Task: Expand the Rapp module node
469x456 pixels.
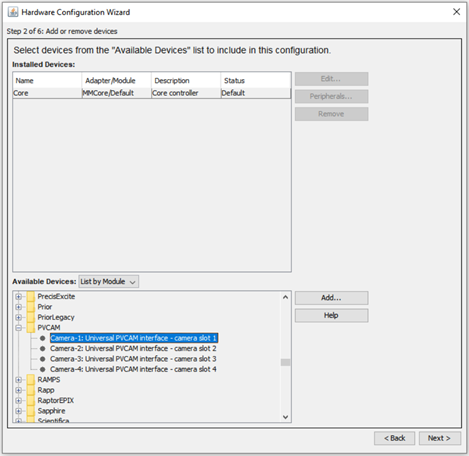Action: 19,390
